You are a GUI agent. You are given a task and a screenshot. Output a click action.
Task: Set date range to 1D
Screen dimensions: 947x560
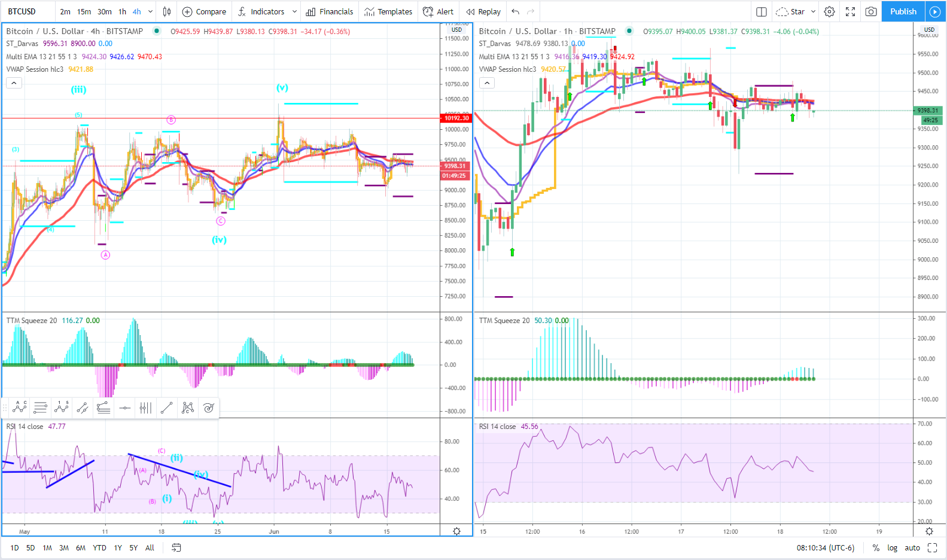tap(14, 547)
